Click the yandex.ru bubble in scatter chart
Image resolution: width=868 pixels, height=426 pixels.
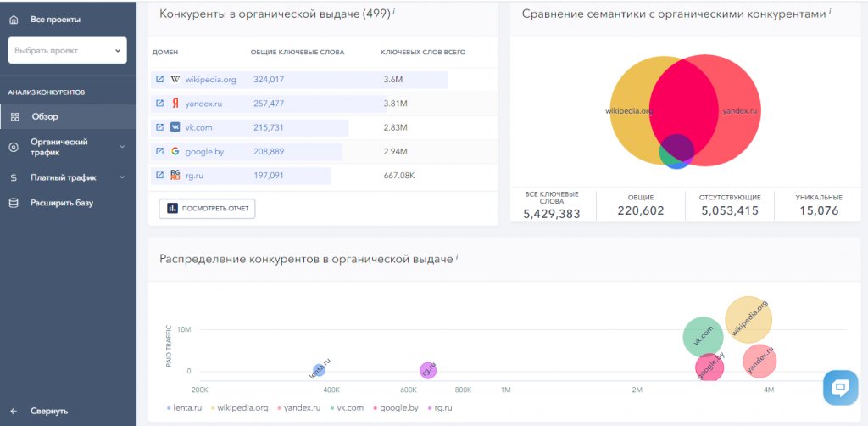pos(759,362)
